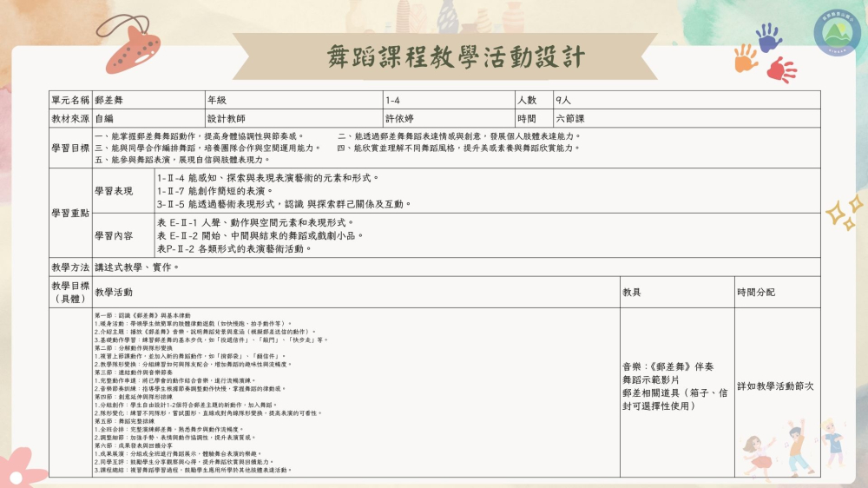Viewport: 868px width, 488px height.
Task: Click line 1.暖身活動 in lesson one
Action: point(194,324)
